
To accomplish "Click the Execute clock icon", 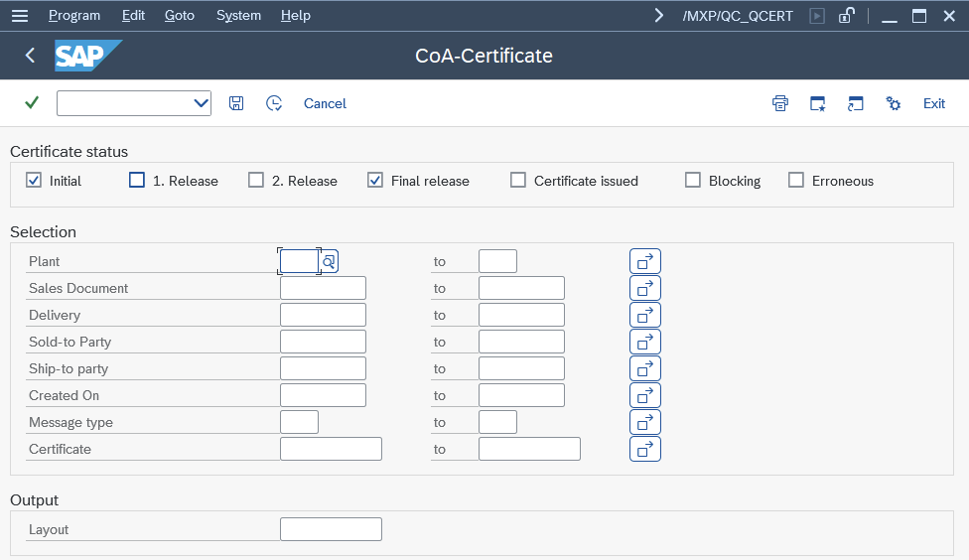I will pos(274,103).
